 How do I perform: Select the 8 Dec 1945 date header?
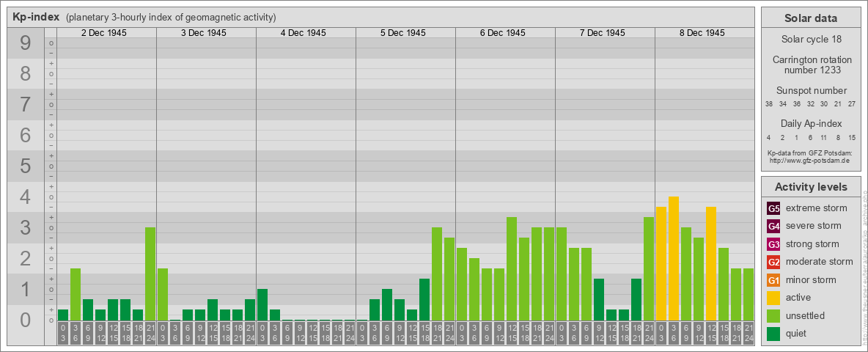pyautogui.click(x=702, y=33)
